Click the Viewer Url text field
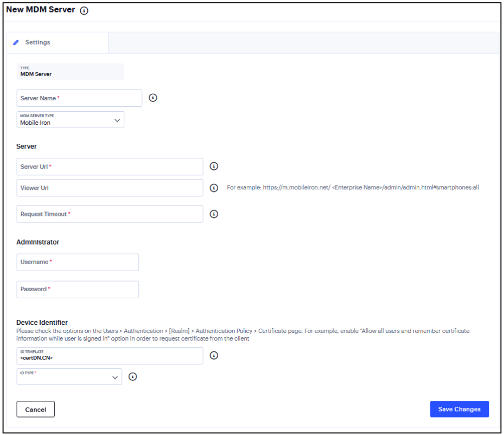 (x=109, y=187)
